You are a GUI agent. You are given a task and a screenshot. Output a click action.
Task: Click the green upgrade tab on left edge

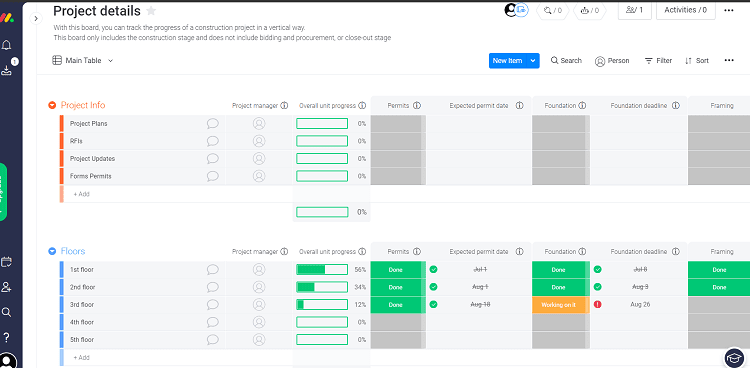pos(3,192)
